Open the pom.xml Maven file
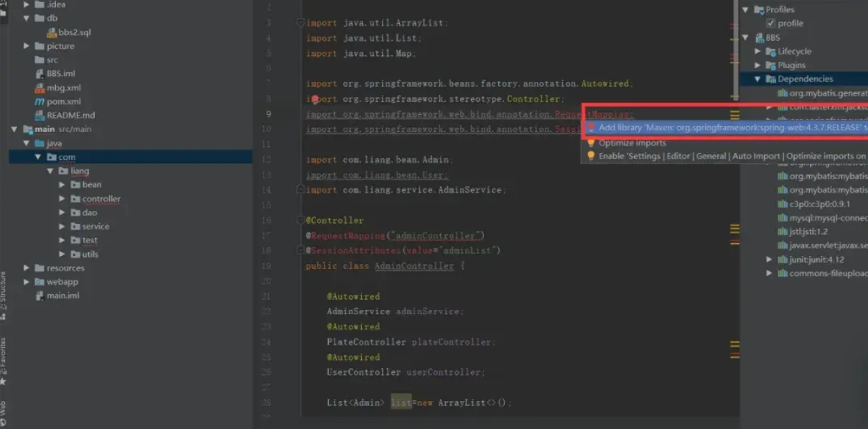Screen dimensions: 868x429 (63, 102)
